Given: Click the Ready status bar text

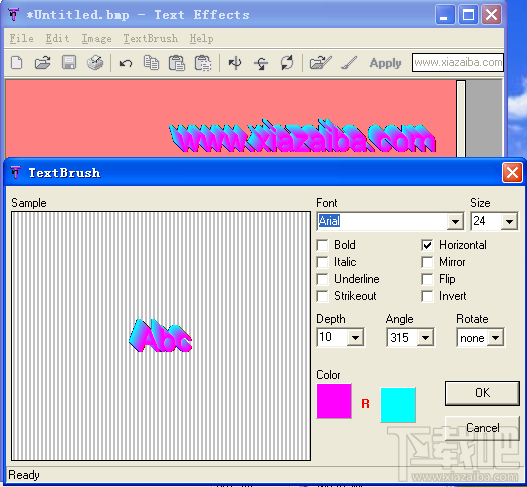Looking at the screenshot, I should [x=24, y=475].
